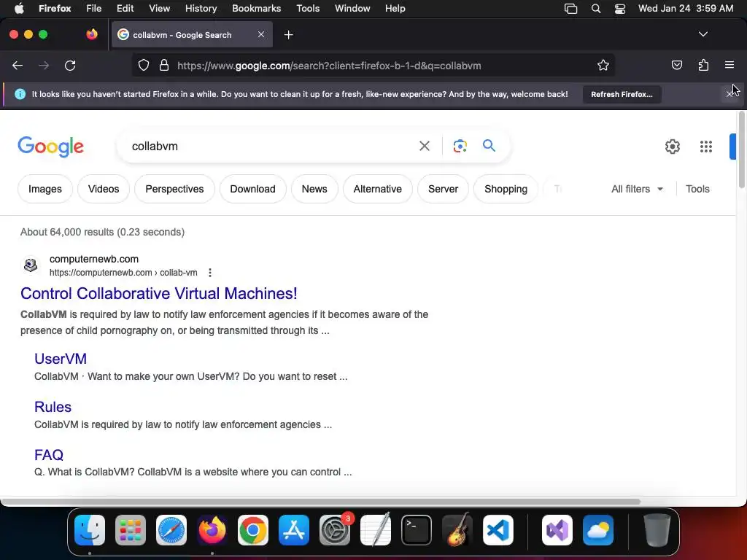Open Launchpad in the dock
Screen dimensions: 747x560
pyautogui.click(x=131, y=530)
